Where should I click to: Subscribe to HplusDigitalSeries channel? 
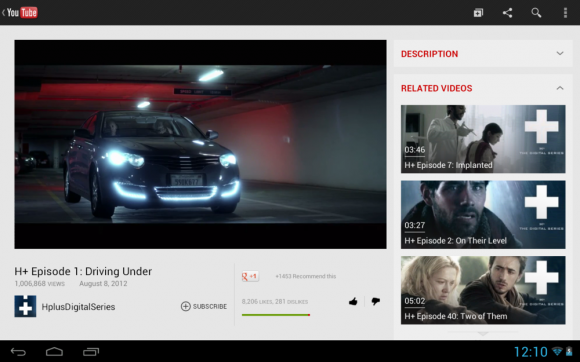pyautogui.click(x=204, y=306)
